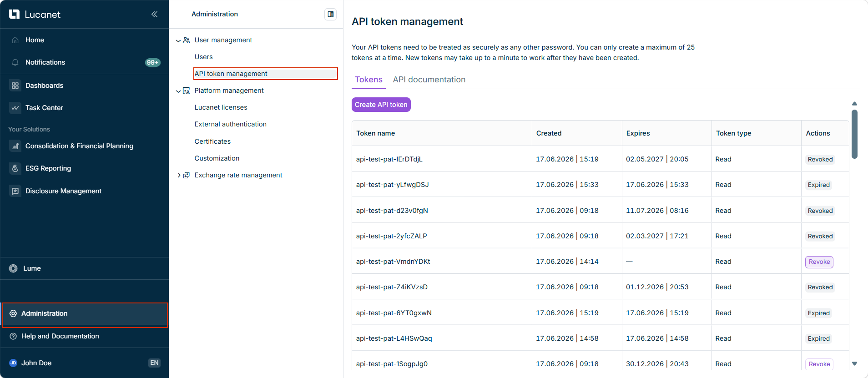Click the scrollbar down arrow

854,363
